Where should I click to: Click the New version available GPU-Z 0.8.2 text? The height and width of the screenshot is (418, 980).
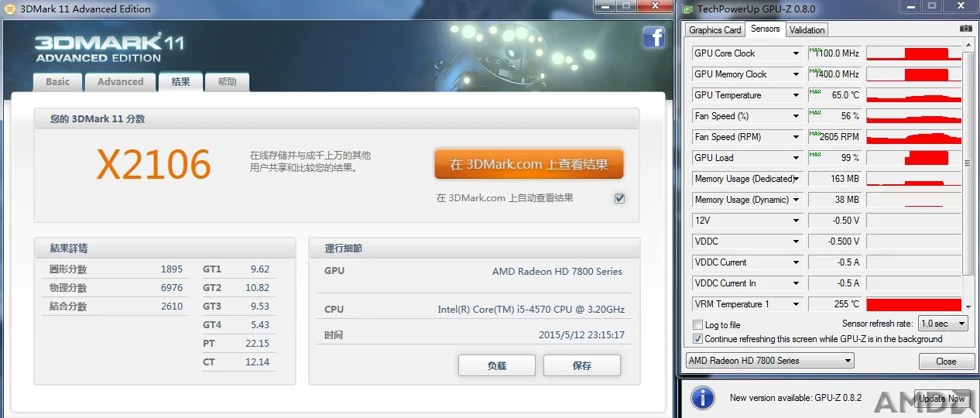796,398
